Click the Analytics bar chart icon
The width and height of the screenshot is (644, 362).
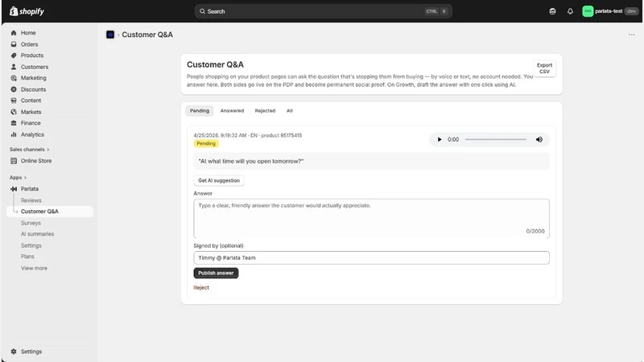pos(14,134)
